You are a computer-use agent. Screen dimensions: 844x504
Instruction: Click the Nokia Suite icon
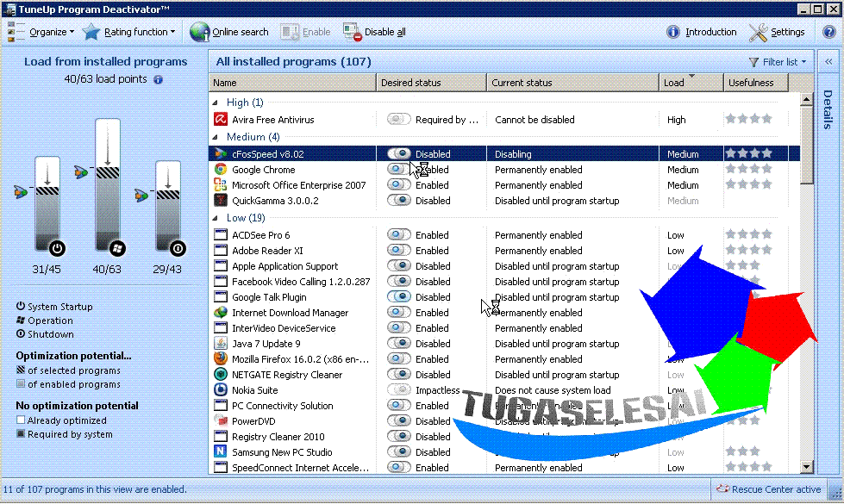(220, 389)
